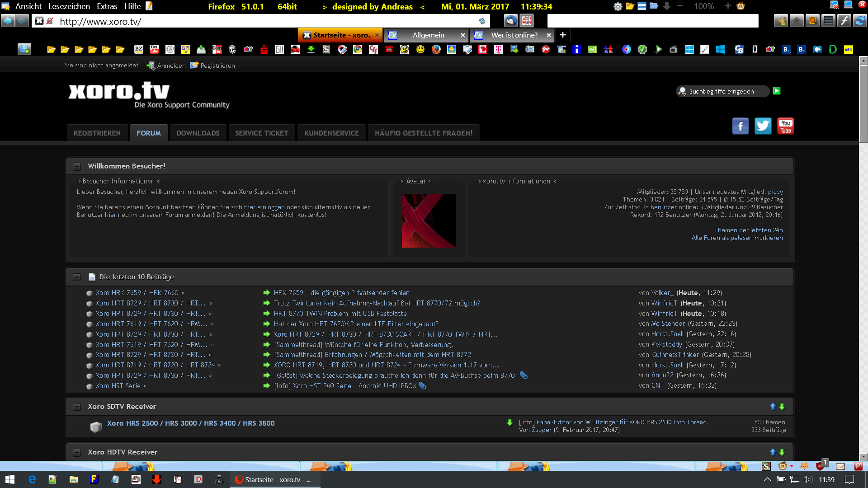
Task: Switch to the Wer ist online? tab
Action: pyautogui.click(x=514, y=35)
